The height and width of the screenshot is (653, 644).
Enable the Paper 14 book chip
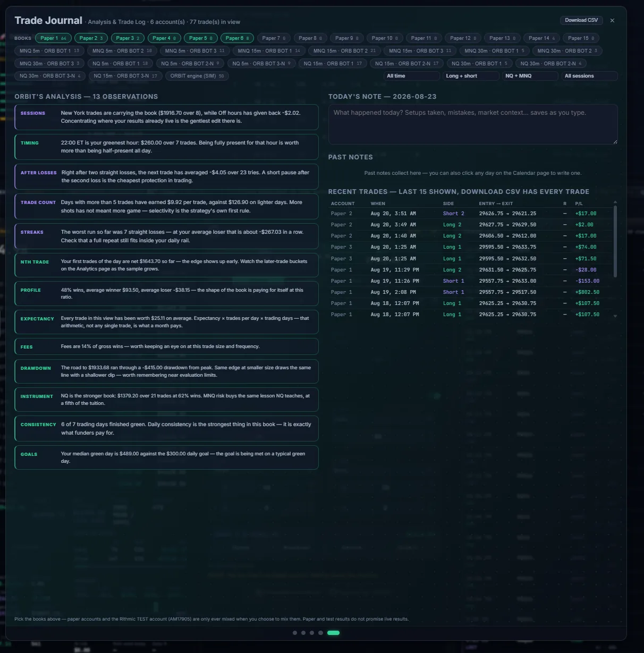pos(541,38)
